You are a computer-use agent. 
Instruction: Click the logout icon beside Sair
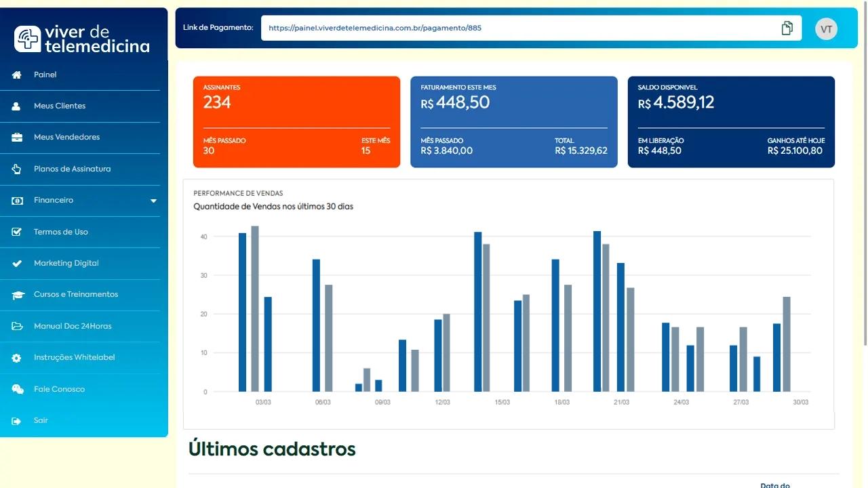tap(17, 421)
